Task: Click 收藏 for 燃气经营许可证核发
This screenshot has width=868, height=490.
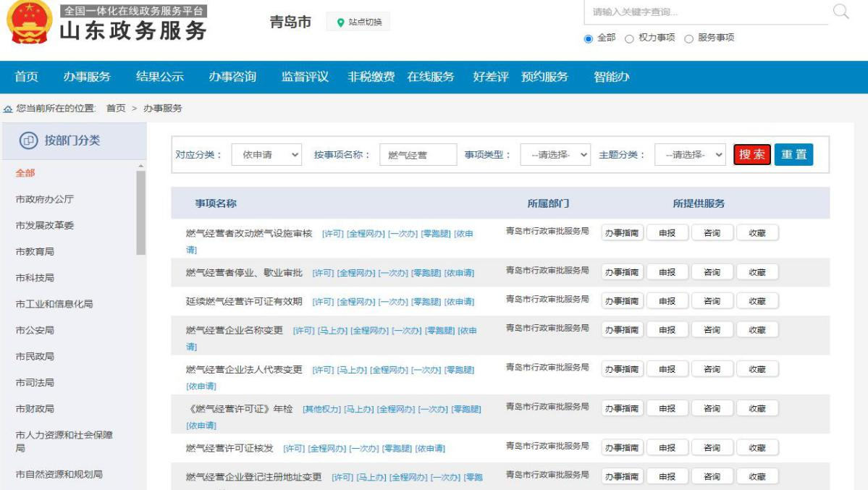Action: click(757, 447)
